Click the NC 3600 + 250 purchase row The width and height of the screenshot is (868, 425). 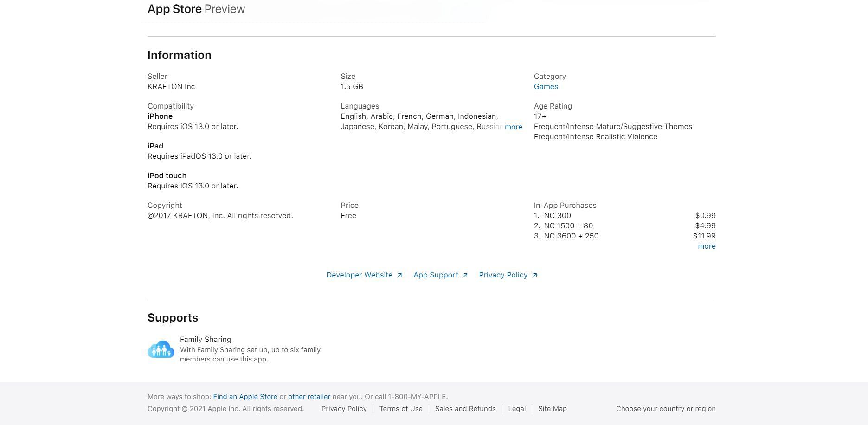(x=624, y=236)
